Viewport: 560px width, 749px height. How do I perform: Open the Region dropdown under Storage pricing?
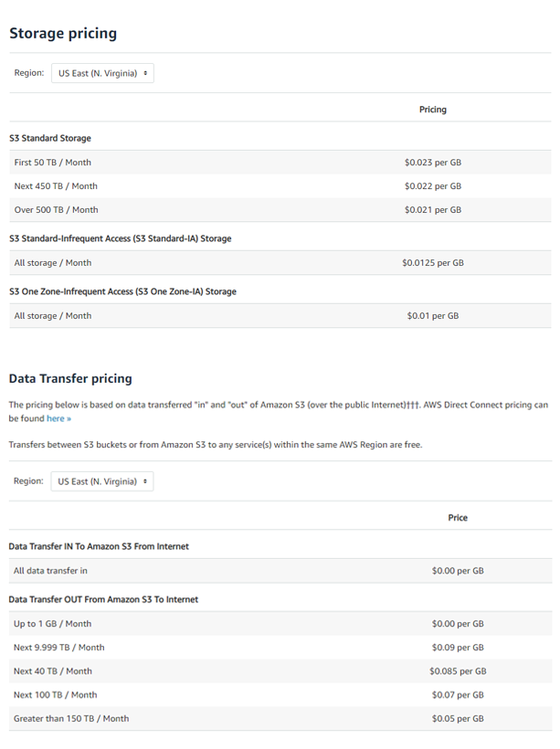(x=102, y=73)
